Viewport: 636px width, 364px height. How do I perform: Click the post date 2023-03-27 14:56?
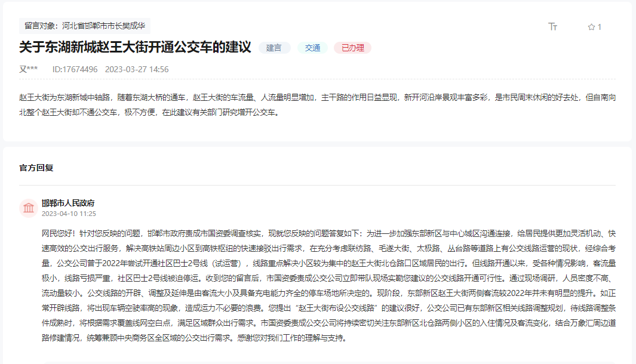click(x=137, y=69)
